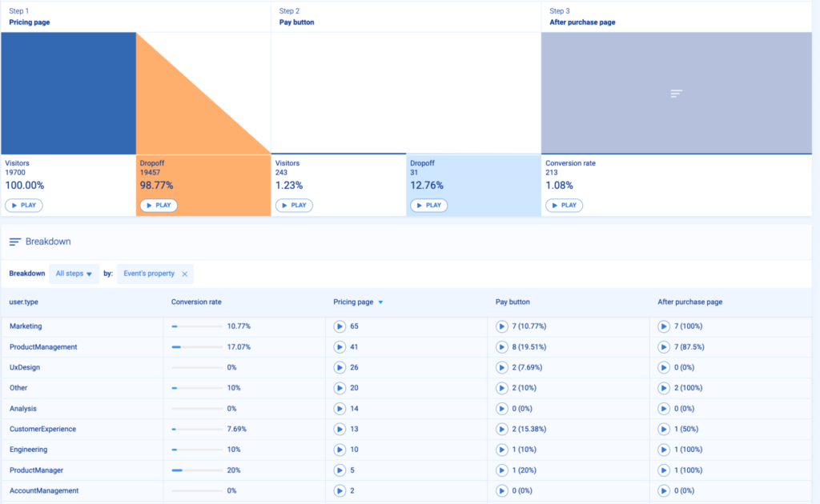Screen dimensions: 820x504
Task: Sort by Pricing page column arrow
Action: tap(380, 302)
